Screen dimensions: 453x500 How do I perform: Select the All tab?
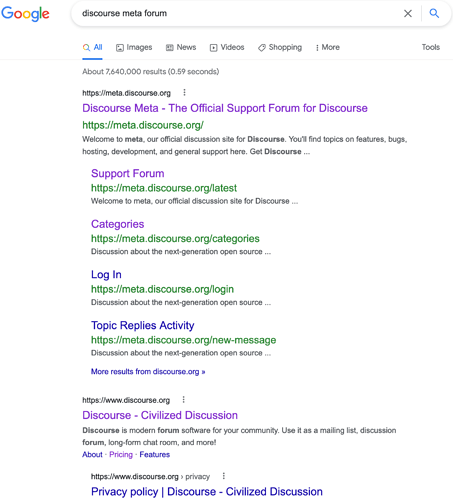coord(92,47)
